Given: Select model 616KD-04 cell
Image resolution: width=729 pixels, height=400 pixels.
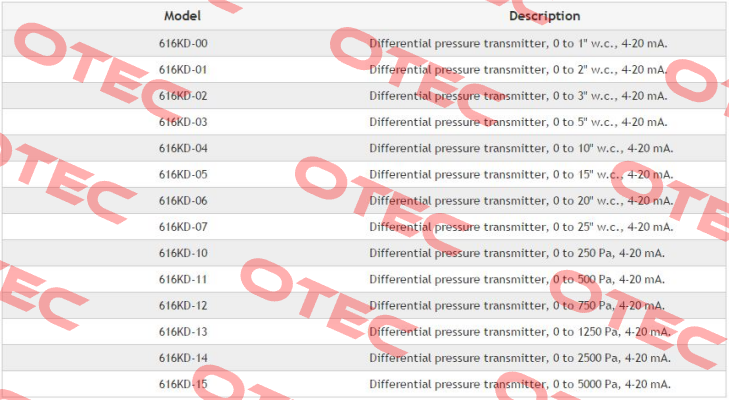Looking at the screenshot, I should click(x=183, y=148).
